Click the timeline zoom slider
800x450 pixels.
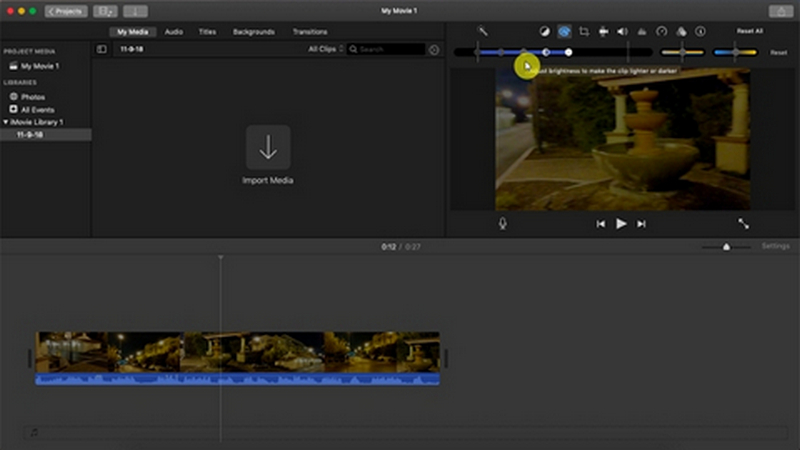pyautogui.click(x=726, y=247)
